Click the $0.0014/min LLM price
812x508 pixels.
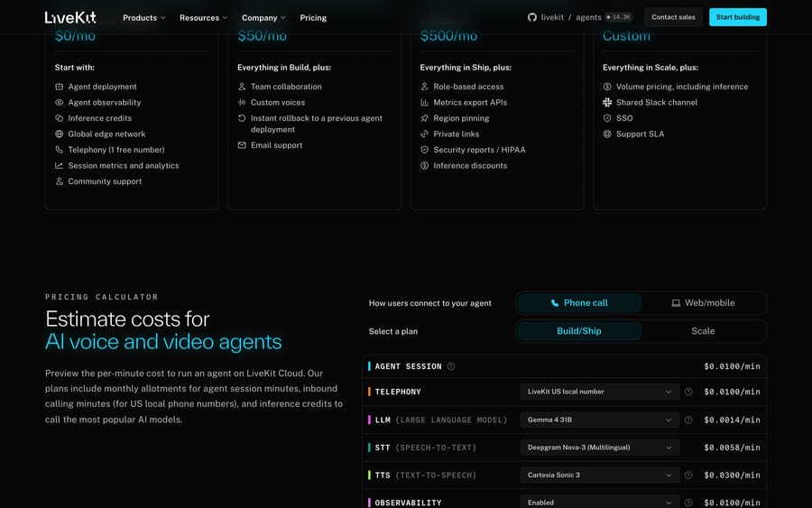tap(732, 420)
